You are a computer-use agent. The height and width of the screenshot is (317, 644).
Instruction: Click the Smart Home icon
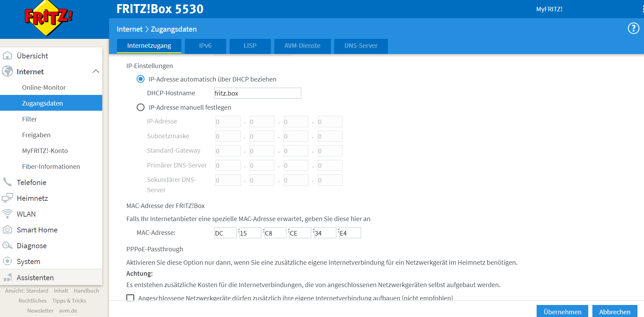tap(7, 230)
